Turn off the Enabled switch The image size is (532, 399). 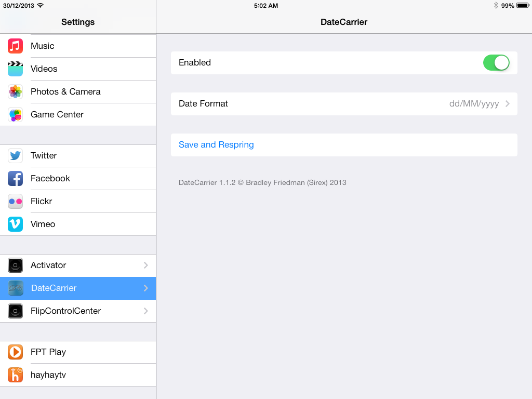pyautogui.click(x=496, y=63)
